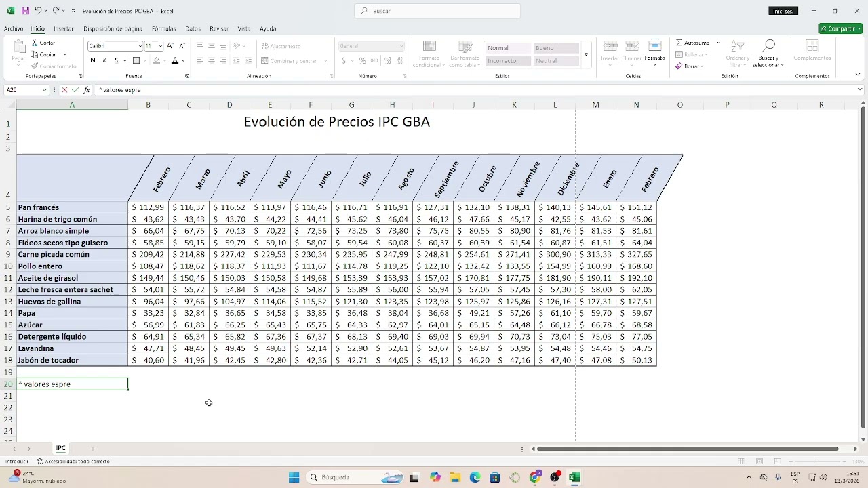
Task: Open the font size dropdown
Action: point(160,46)
